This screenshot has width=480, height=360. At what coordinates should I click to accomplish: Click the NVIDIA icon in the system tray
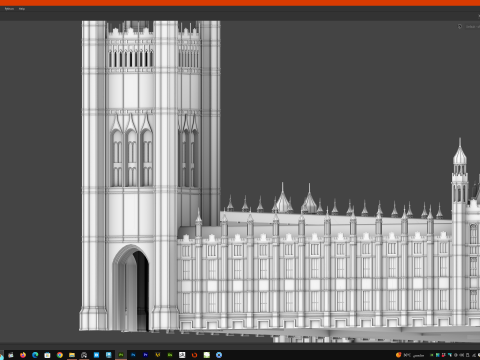point(432,355)
